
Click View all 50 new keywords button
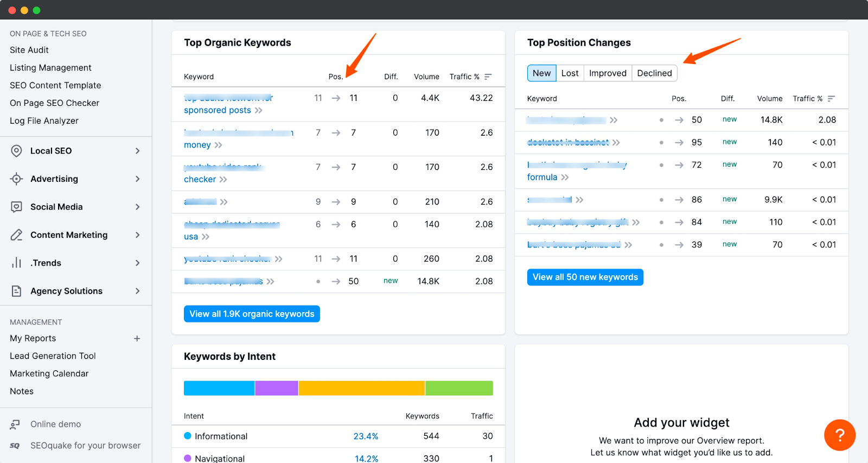pyautogui.click(x=585, y=277)
